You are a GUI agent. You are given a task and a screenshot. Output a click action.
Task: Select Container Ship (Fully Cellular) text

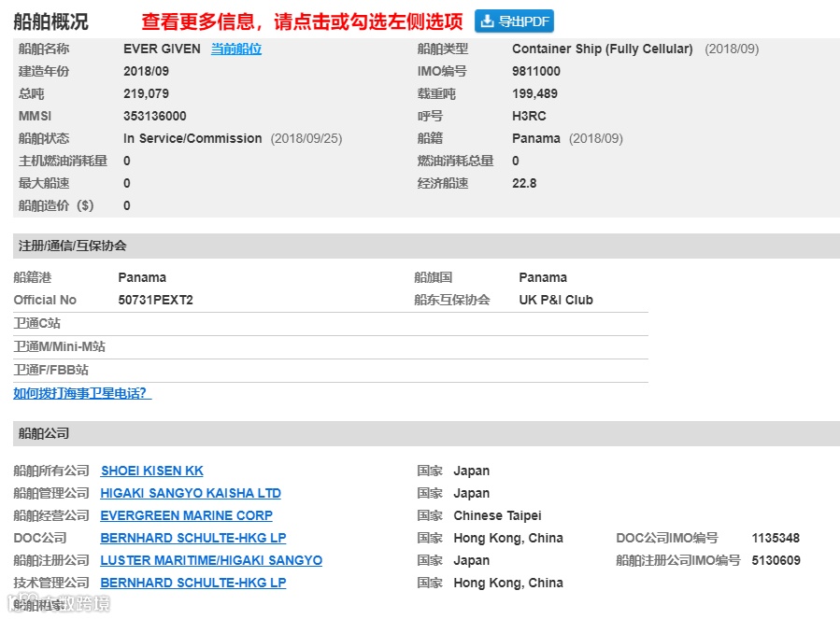point(602,49)
